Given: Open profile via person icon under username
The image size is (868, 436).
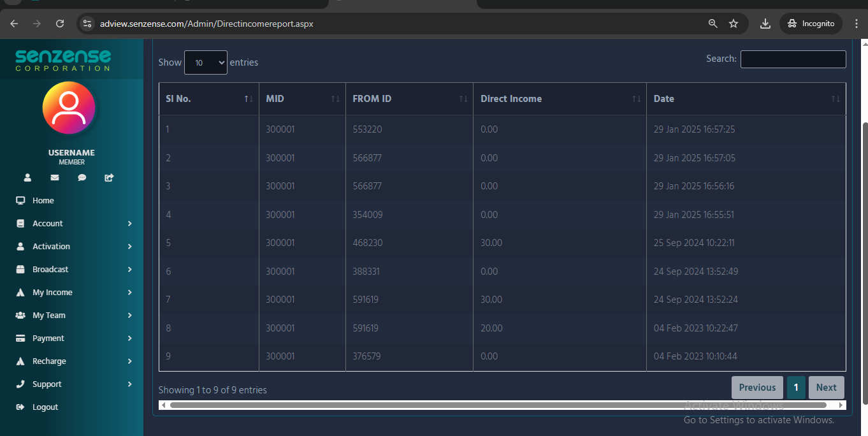Looking at the screenshot, I should pos(27,178).
